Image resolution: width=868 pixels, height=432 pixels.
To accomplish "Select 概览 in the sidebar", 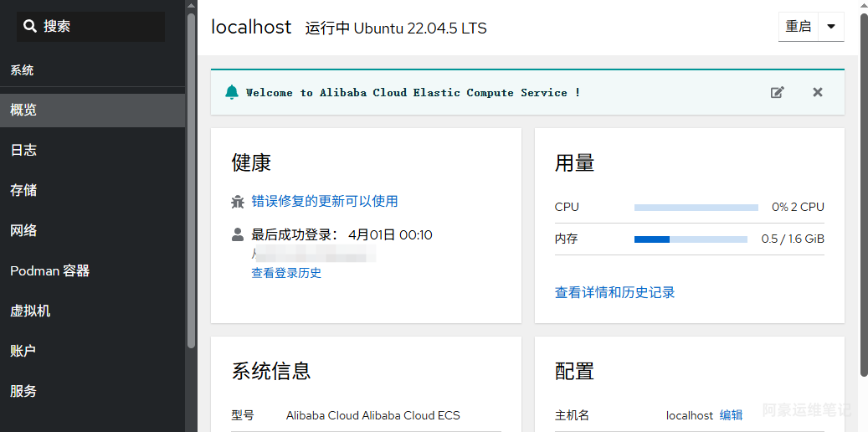I will [92, 111].
